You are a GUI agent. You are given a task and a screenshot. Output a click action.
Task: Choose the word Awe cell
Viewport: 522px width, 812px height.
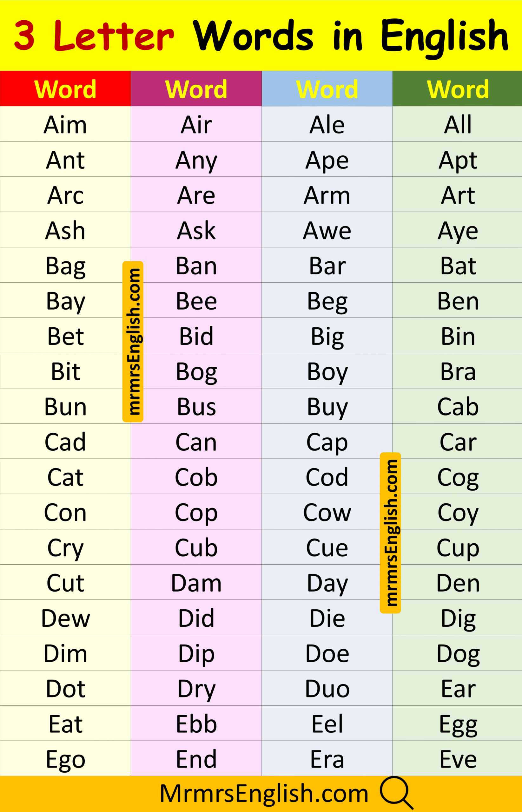click(x=327, y=230)
